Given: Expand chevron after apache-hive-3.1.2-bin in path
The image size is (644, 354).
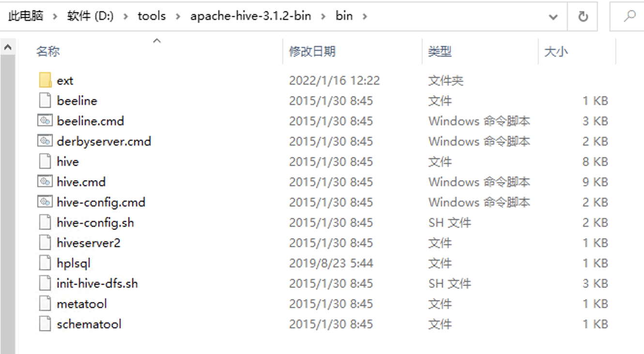Looking at the screenshot, I should tap(323, 16).
